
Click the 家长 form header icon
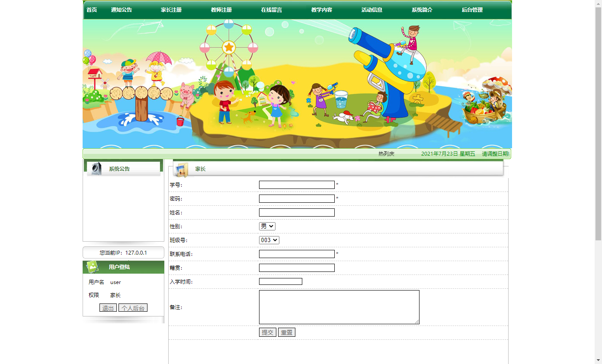182,169
